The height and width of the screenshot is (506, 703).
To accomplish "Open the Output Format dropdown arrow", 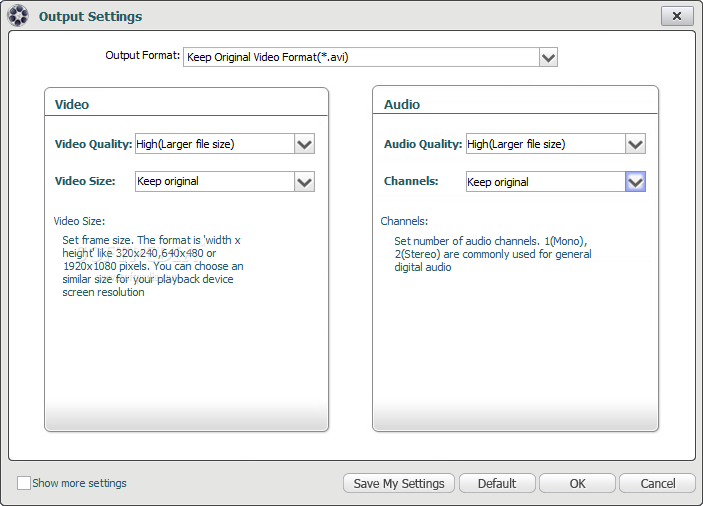I will coord(548,57).
